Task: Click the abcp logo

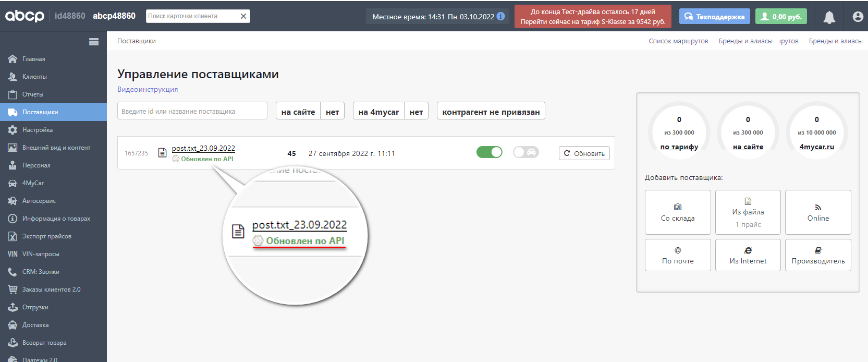Action: point(25,16)
